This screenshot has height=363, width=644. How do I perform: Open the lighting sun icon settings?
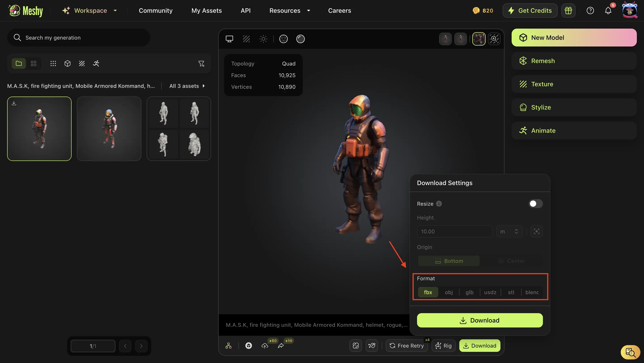[263, 39]
